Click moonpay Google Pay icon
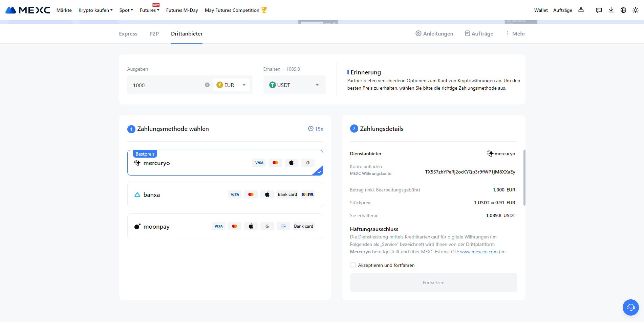The image size is (644, 322). pyautogui.click(x=267, y=226)
